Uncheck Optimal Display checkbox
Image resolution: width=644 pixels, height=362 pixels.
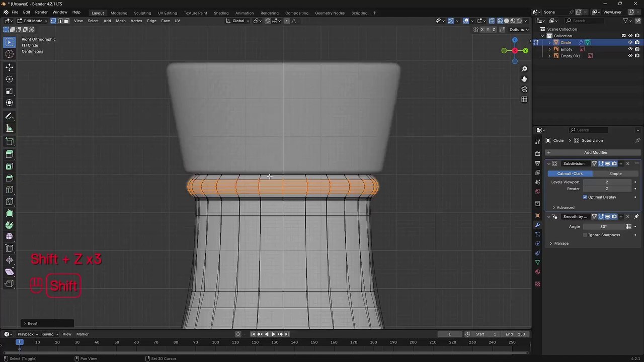[585, 197]
